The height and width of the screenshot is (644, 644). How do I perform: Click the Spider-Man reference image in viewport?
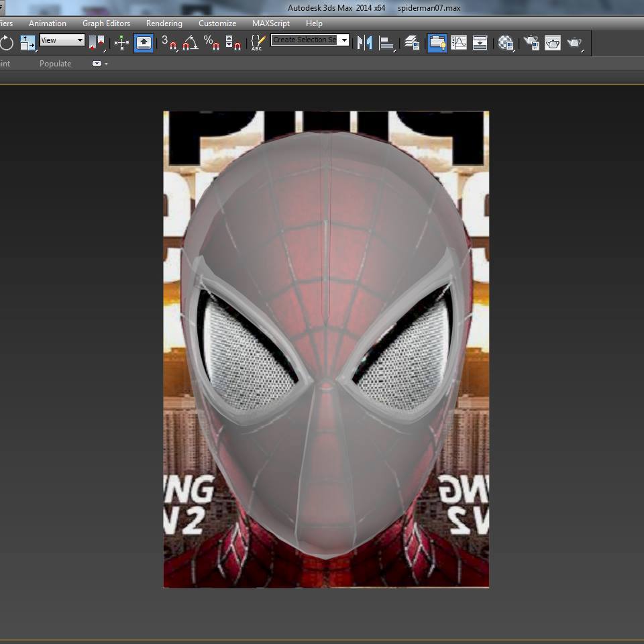click(x=326, y=349)
